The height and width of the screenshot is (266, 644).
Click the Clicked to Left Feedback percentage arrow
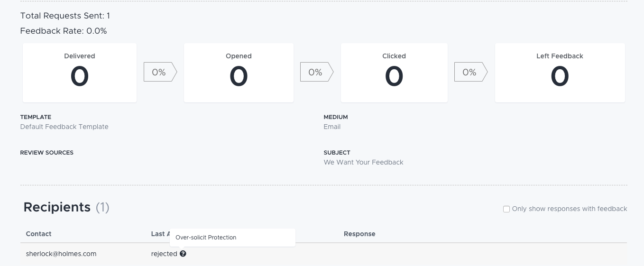[x=471, y=73]
